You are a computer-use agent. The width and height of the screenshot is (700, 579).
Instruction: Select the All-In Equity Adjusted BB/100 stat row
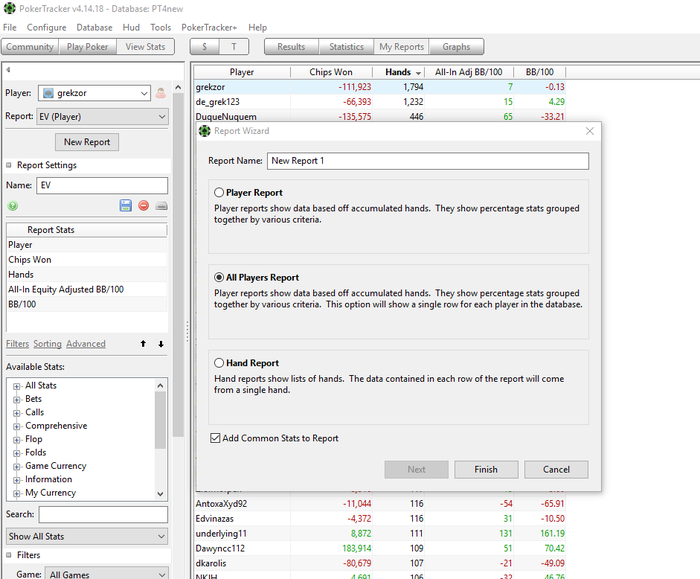87,289
